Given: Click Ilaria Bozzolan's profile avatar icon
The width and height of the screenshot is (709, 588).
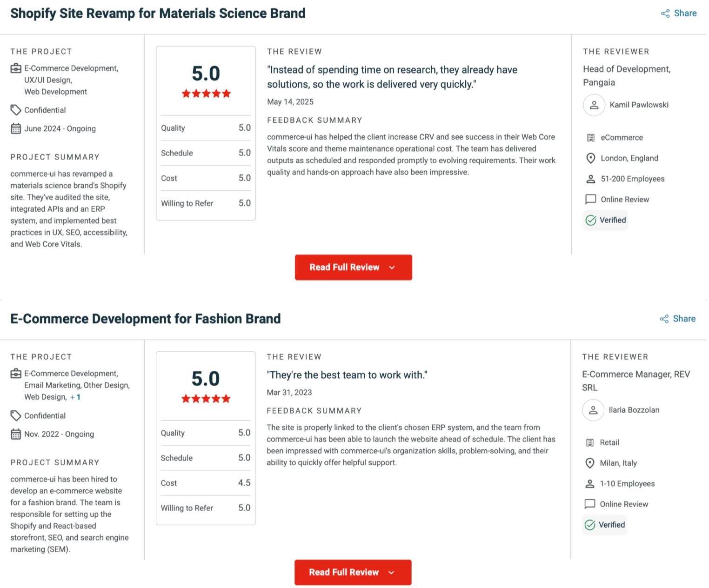Looking at the screenshot, I should 593,410.
